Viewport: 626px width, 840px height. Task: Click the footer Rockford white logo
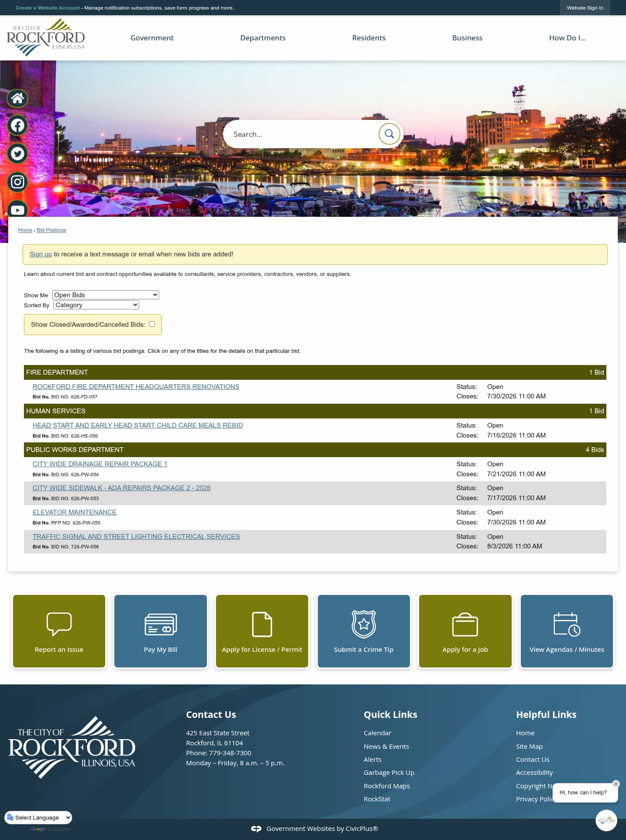pyautogui.click(x=72, y=747)
